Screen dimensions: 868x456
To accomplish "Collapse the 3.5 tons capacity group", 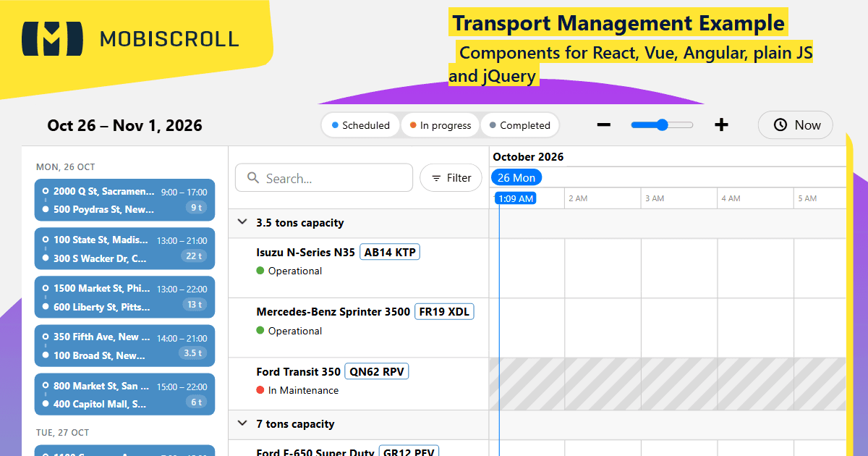I will coord(242,223).
